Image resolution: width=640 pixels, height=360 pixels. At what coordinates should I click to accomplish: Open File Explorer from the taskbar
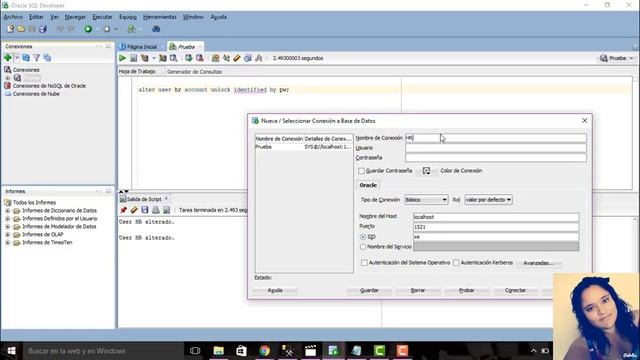[x=218, y=350]
